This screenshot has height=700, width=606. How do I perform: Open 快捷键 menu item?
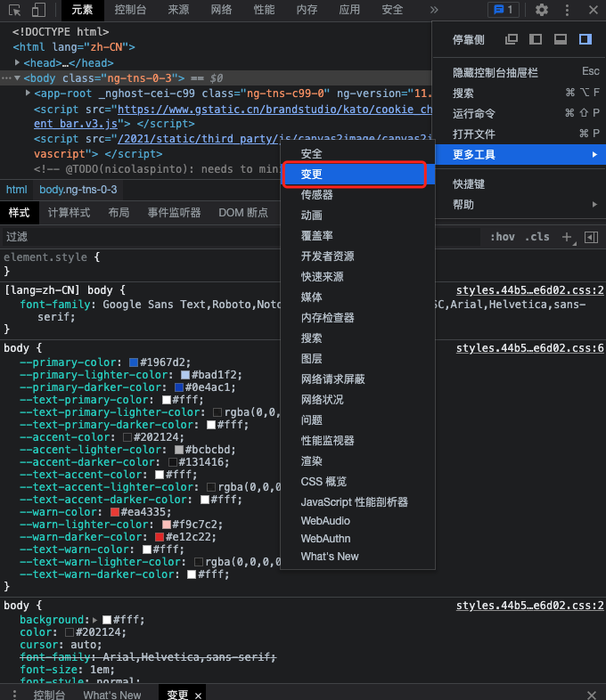[520, 184]
